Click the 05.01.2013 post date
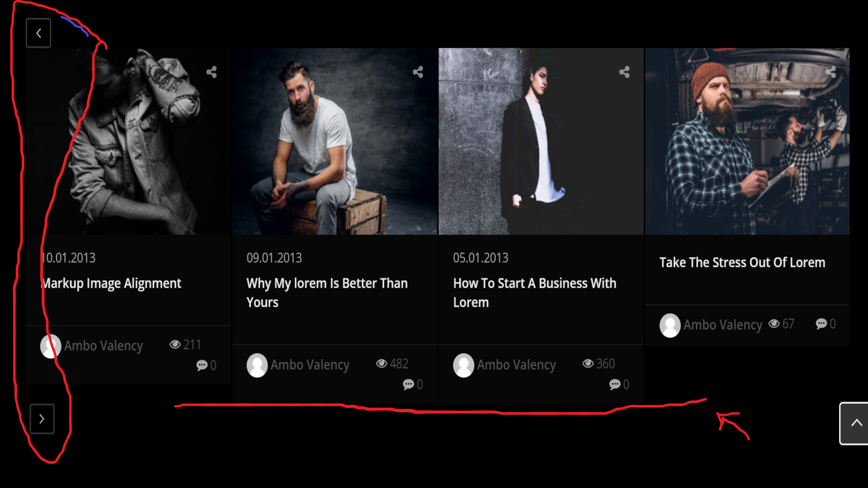868x488 pixels. 481,258
